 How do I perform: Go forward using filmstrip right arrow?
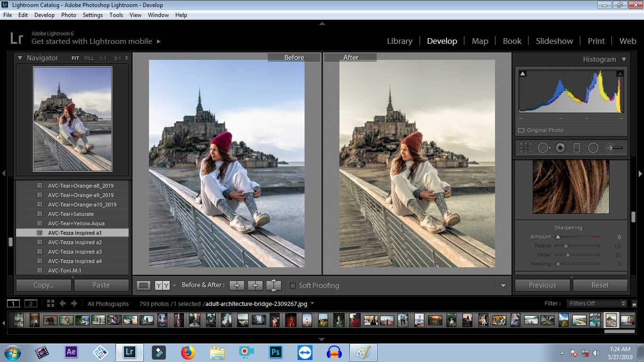tap(74, 304)
